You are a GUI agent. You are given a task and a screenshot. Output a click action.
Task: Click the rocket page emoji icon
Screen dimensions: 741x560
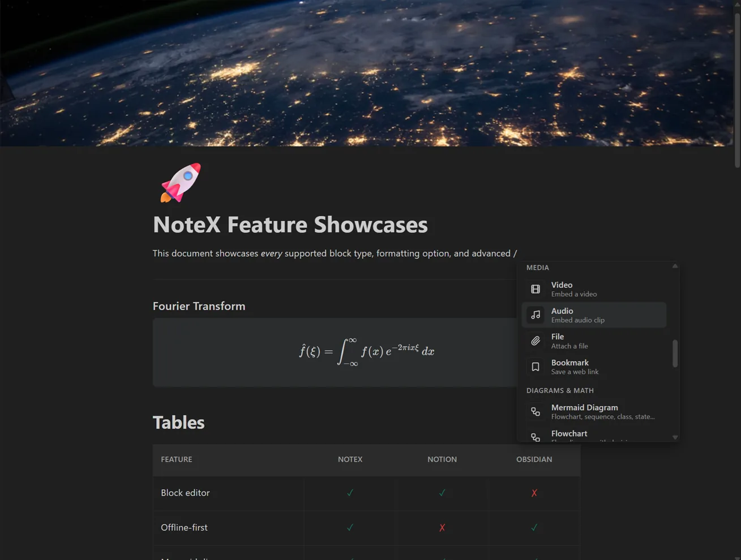tap(181, 183)
